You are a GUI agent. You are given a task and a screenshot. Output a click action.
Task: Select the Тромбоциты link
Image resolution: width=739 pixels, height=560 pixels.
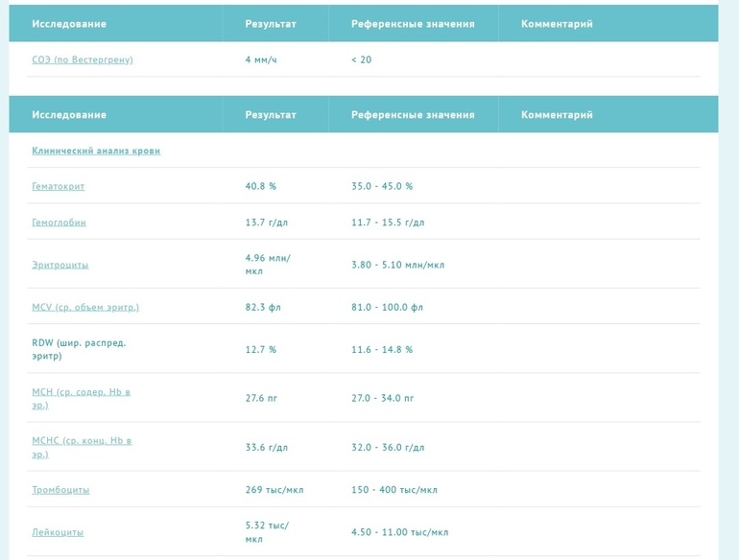pos(60,490)
